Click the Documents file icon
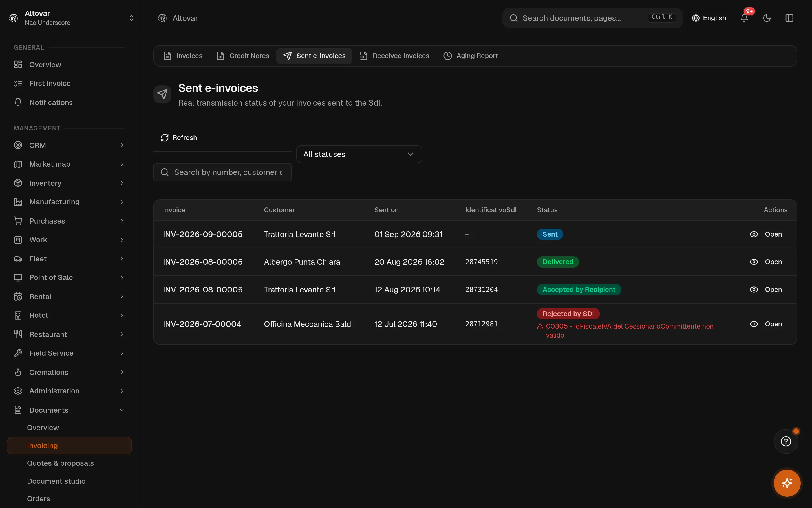The height and width of the screenshot is (508, 812). pyautogui.click(x=18, y=410)
